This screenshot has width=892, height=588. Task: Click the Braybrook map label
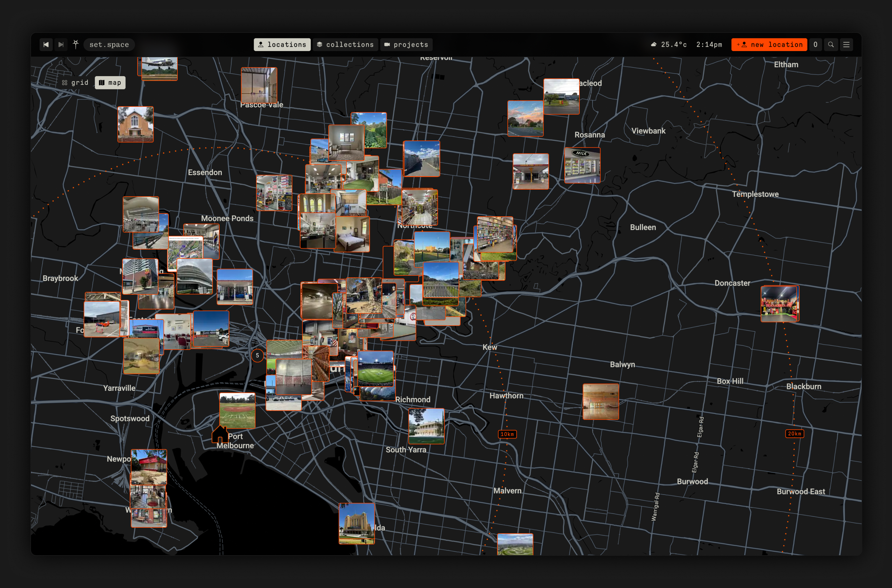[60, 278]
